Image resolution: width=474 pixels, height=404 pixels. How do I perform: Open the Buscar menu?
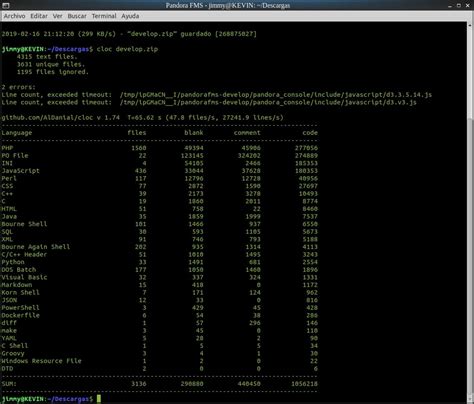click(77, 16)
